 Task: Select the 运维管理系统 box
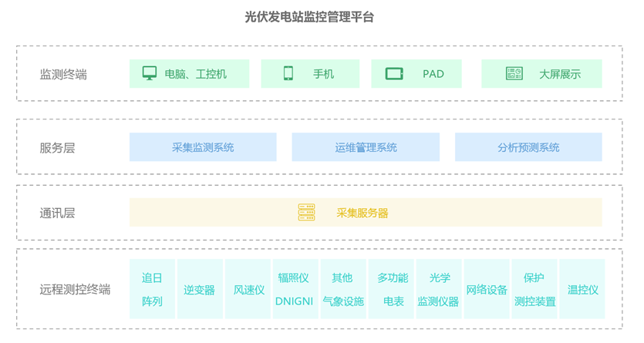tap(366, 147)
